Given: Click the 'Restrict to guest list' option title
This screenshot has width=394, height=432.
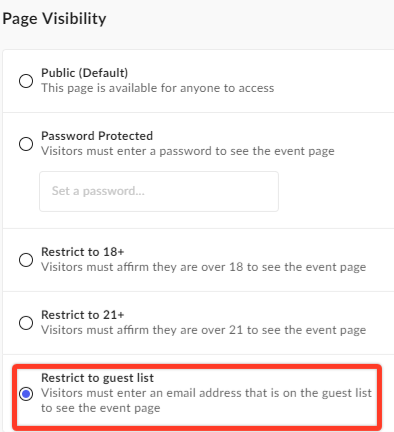Looking at the screenshot, I should [x=97, y=378].
